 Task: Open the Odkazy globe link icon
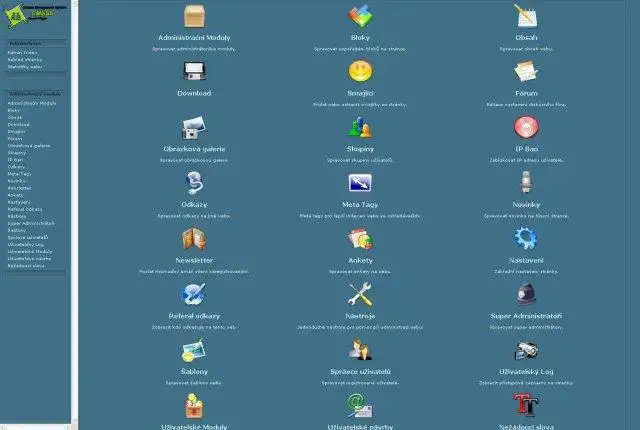pyautogui.click(x=194, y=183)
